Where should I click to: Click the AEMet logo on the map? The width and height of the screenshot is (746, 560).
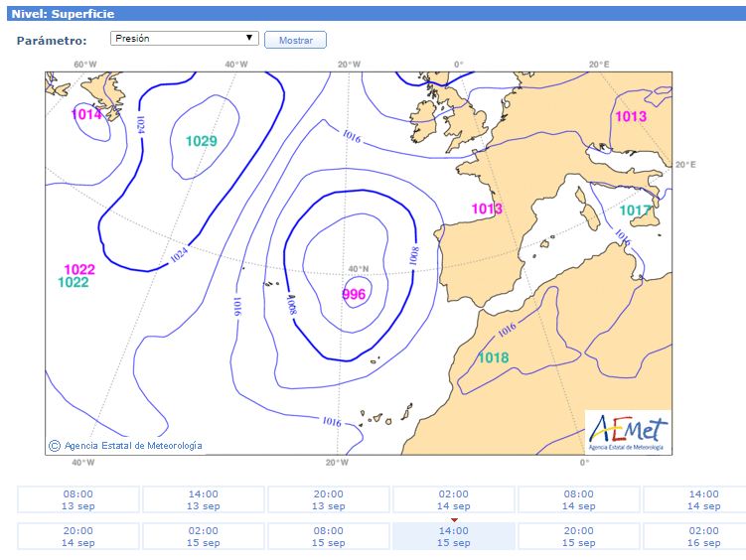[628, 432]
